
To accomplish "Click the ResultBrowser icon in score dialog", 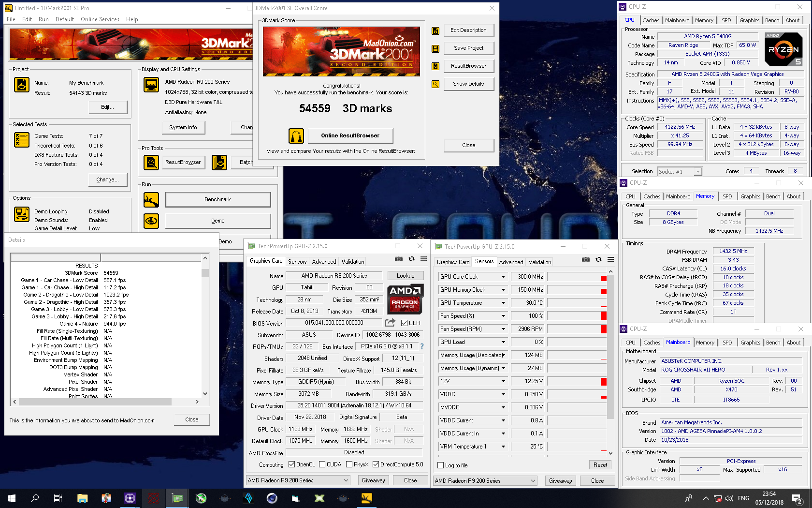I will (435, 66).
